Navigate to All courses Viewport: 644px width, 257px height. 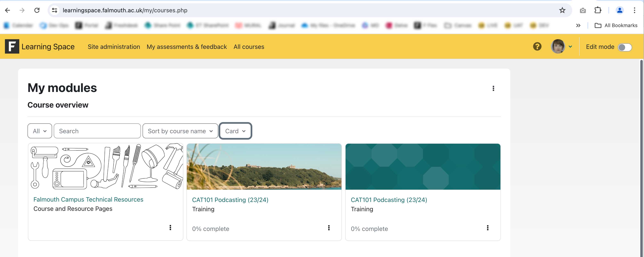coord(249,47)
